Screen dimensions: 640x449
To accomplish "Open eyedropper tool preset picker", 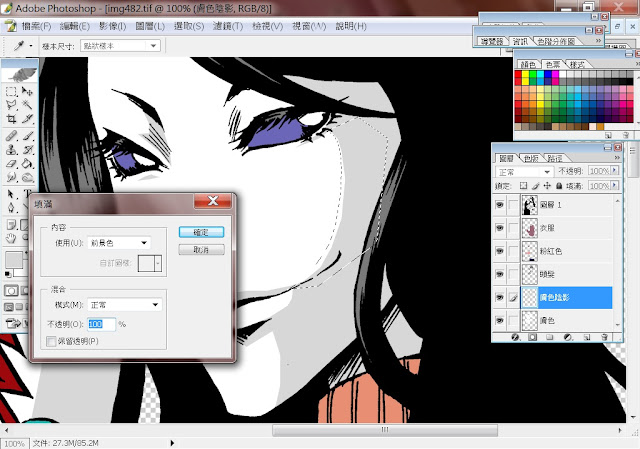I will tap(31, 46).
